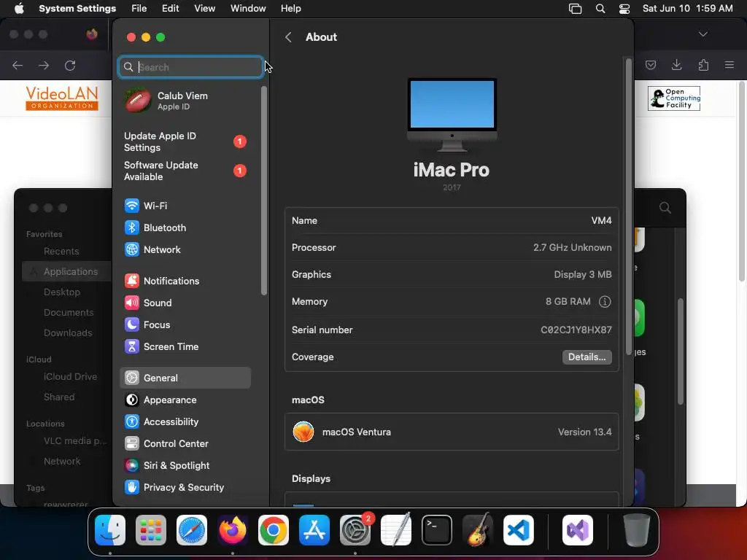Click Open Computing Facility logo
The width and height of the screenshot is (747, 560).
pos(673,98)
